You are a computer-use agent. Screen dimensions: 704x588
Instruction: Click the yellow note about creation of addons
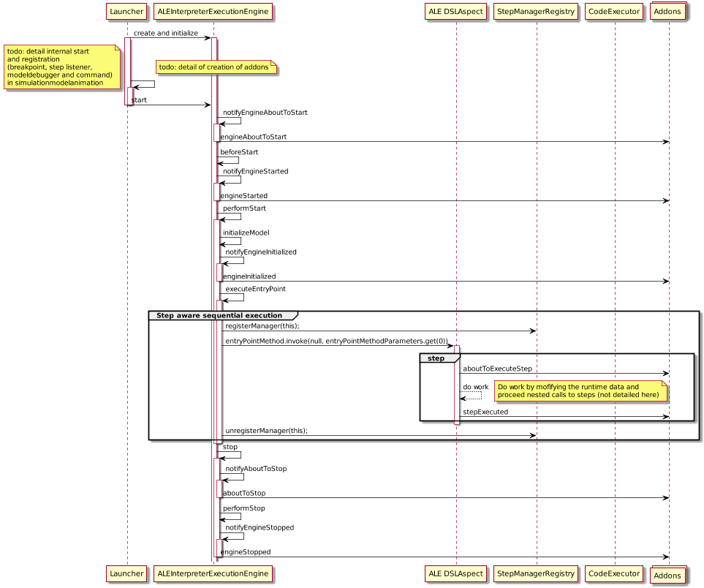click(216, 68)
